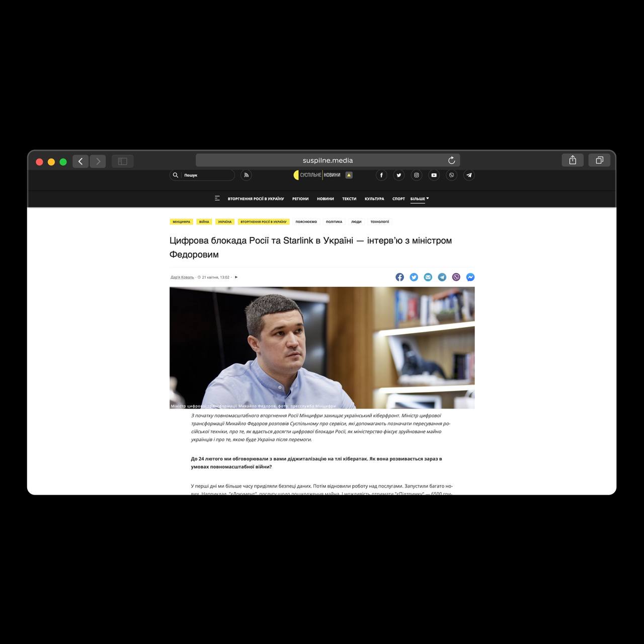The width and height of the screenshot is (644, 644).
Task: Share the article by email
Action: click(x=428, y=277)
